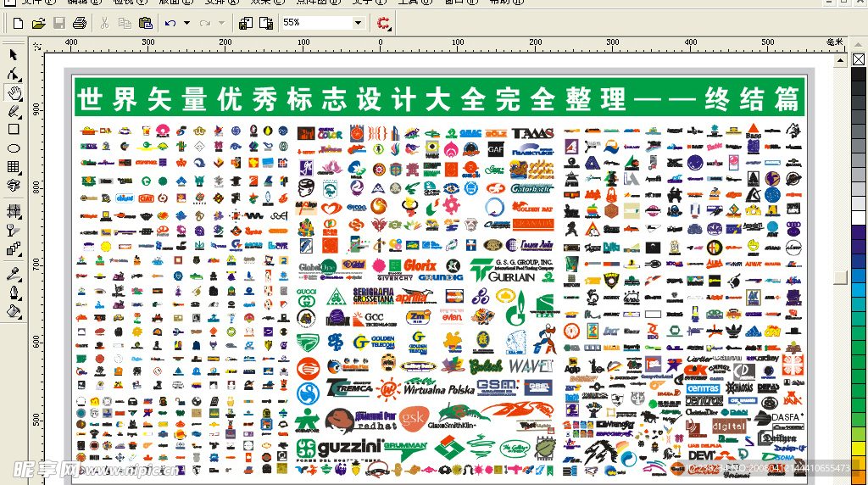Image resolution: width=868 pixels, height=485 pixels.
Task: Open the 效果(C) Effects menu
Action: (267, 2)
